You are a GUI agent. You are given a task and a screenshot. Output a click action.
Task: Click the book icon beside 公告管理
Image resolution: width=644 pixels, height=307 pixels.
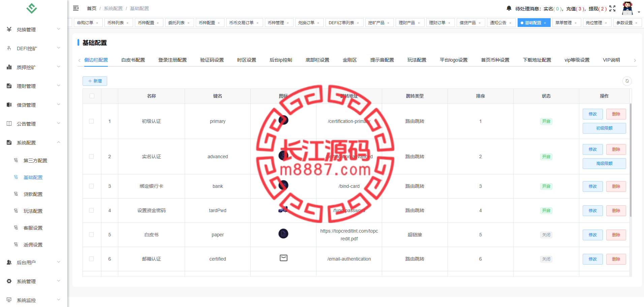9,124
